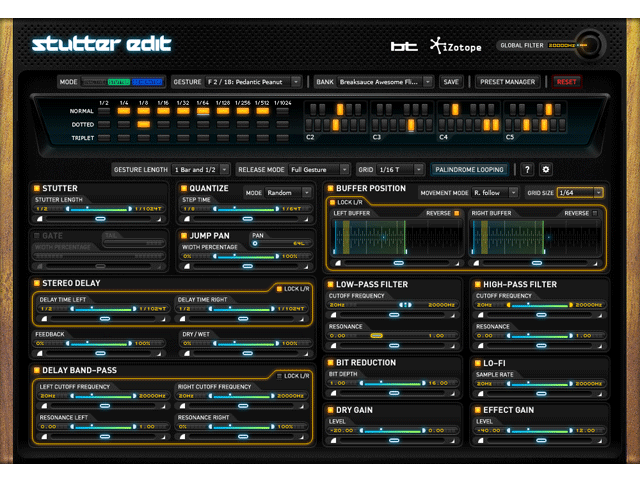
Task: Toggle High-Pass Filter module indicator
Action: pyautogui.click(x=478, y=284)
